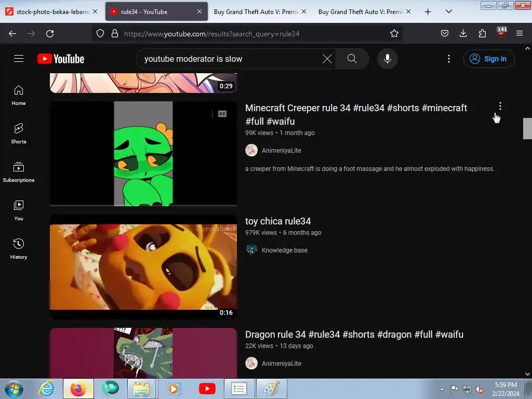This screenshot has height=399, width=532.
Task: Open Subscriptions in the sidebar
Action: click(19, 172)
